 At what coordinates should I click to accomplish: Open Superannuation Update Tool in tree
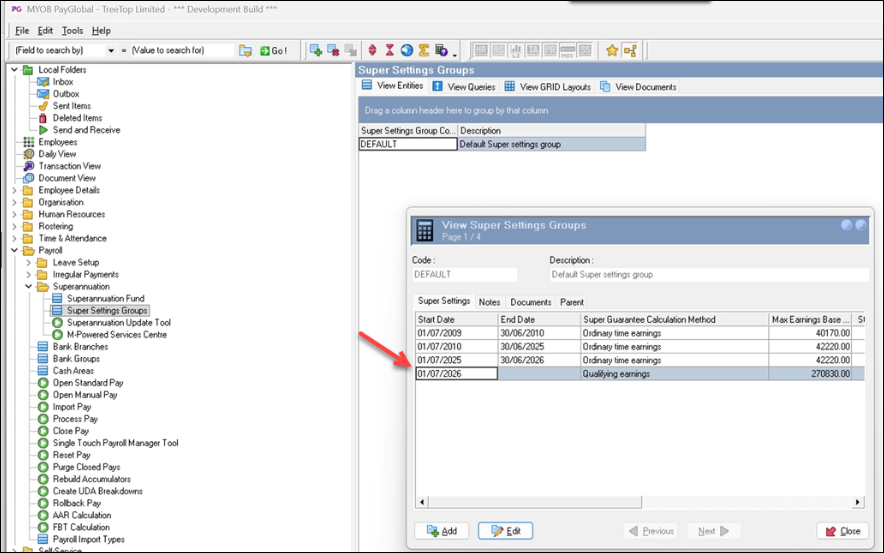click(118, 322)
